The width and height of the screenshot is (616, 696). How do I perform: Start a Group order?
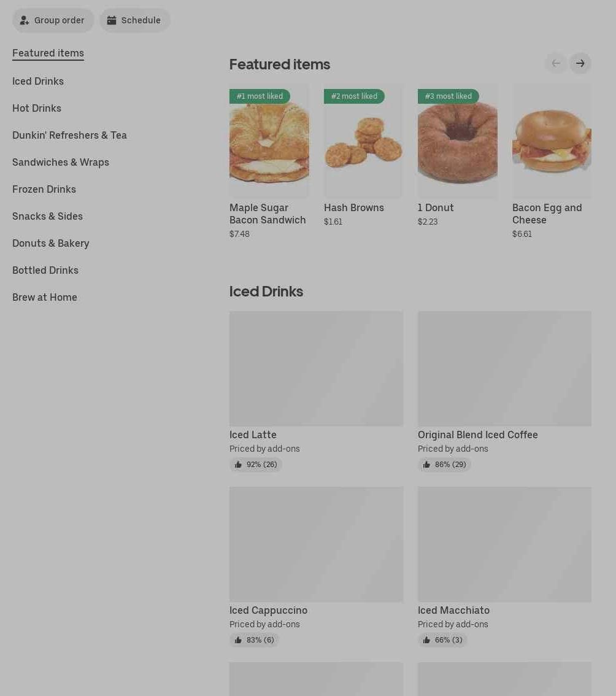[53, 20]
